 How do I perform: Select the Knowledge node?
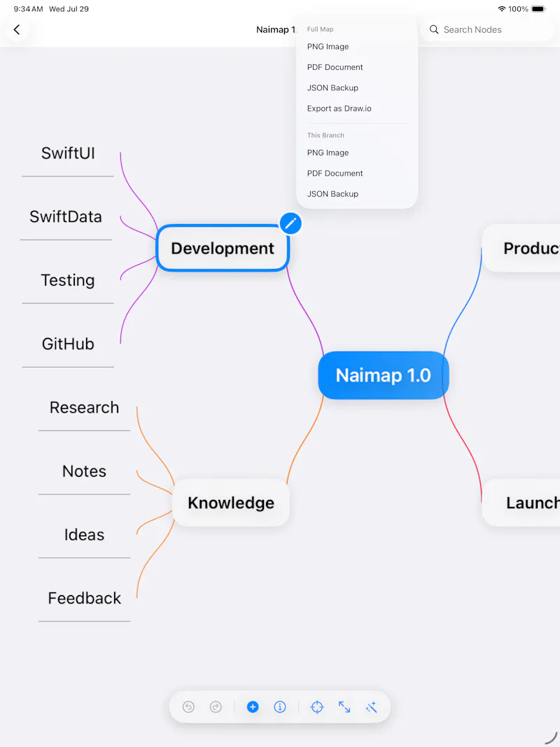click(231, 503)
